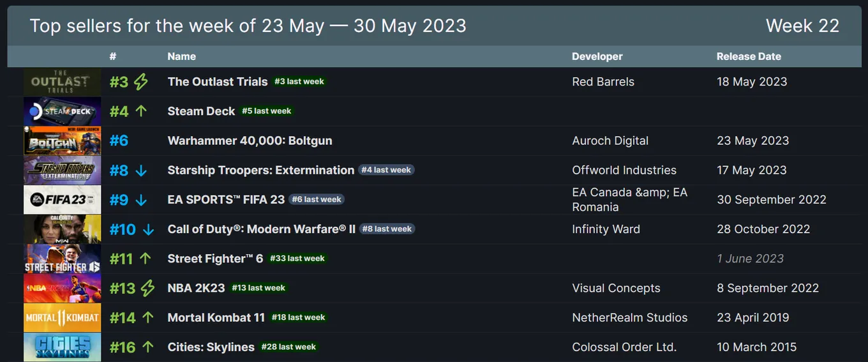Open Mortal Kombat 11 name link

pos(216,317)
